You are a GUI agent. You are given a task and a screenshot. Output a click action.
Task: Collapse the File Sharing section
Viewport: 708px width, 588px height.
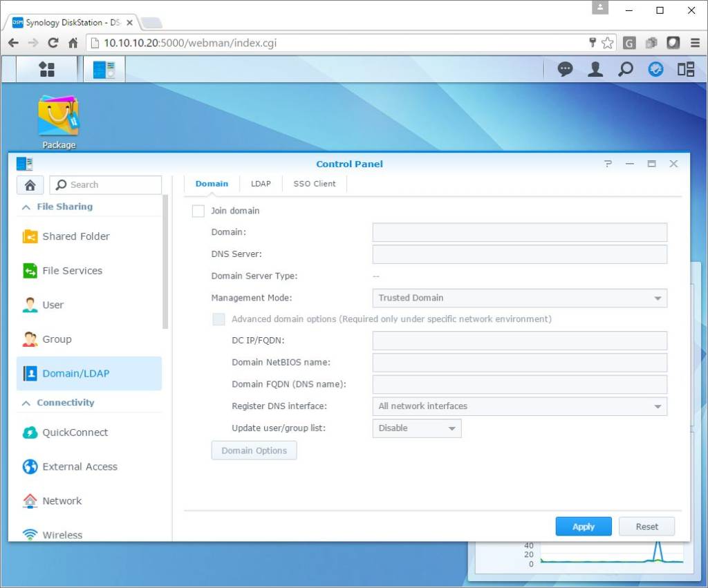(26, 207)
